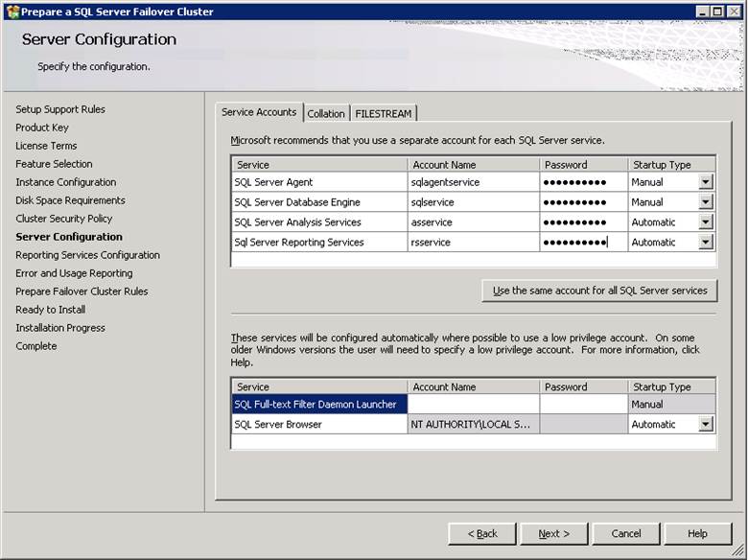Click the Service column header in top table
The width and height of the screenshot is (748, 560).
click(319, 165)
